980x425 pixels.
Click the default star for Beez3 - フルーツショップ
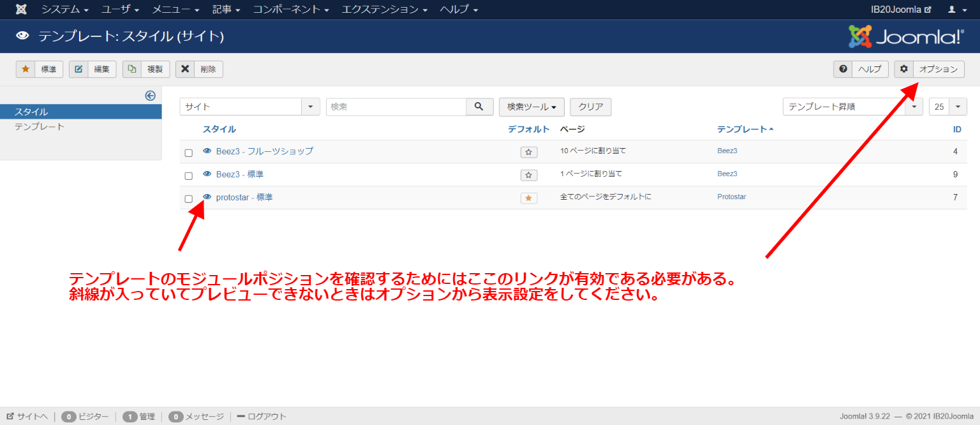coord(529,152)
